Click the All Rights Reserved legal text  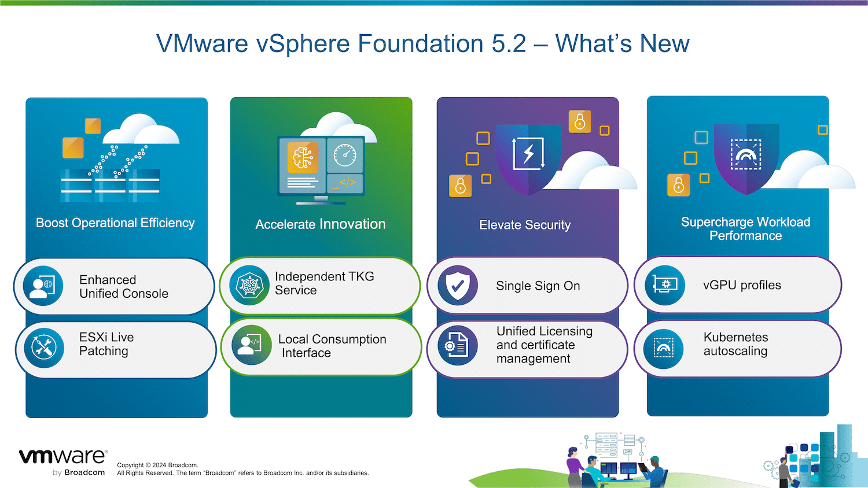tap(242, 473)
